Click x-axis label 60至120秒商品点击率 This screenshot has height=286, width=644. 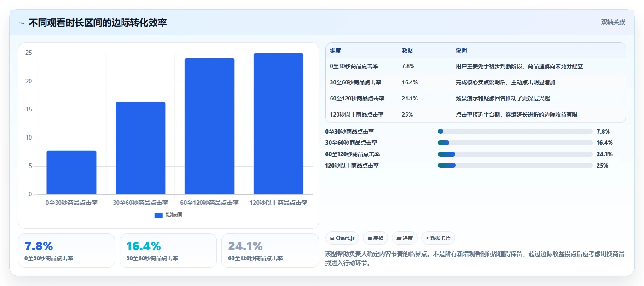(x=209, y=203)
